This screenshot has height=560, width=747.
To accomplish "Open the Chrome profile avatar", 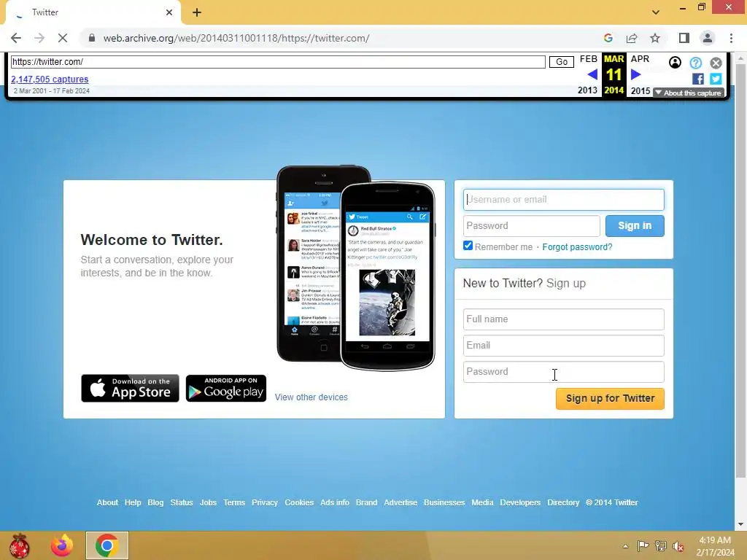I will (708, 38).
